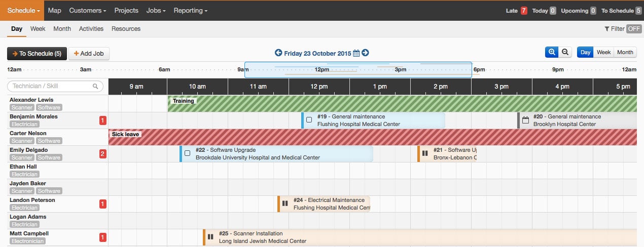Open the Map menu item

[x=54, y=10]
